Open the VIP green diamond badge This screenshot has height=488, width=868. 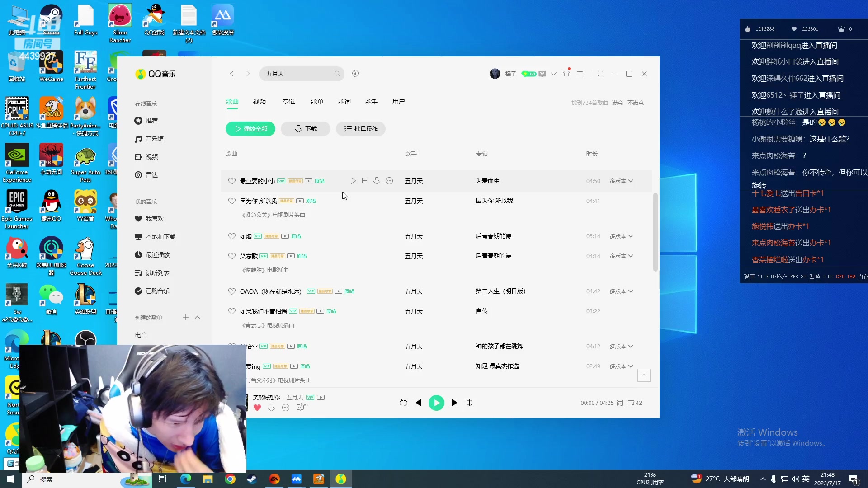click(x=529, y=74)
